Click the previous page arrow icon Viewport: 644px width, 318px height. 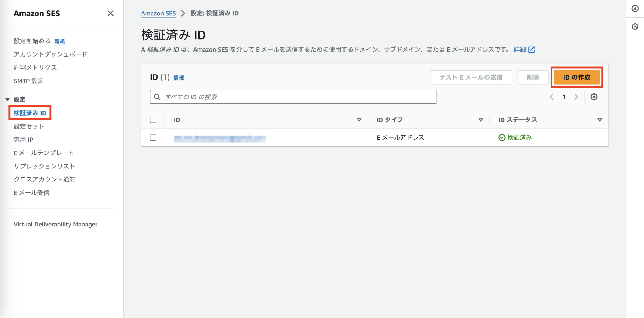[x=552, y=97]
